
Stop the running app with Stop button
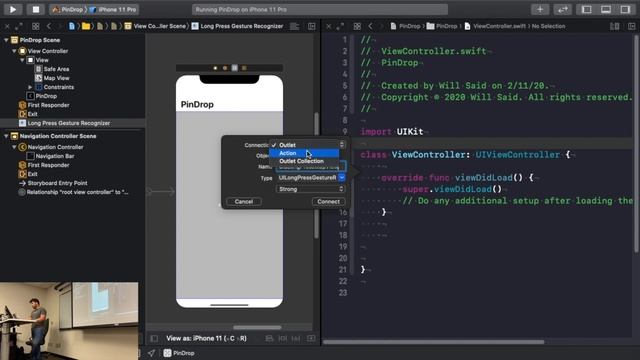point(36,9)
